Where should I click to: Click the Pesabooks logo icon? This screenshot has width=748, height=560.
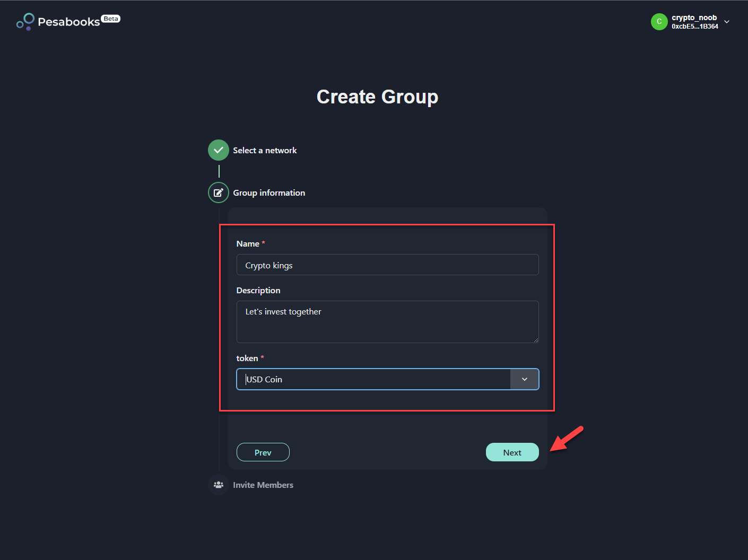pos(25,22)
